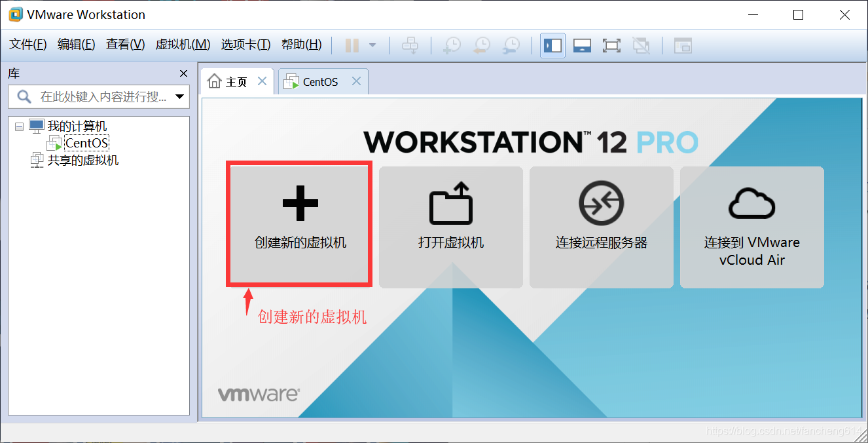
Task: Click the 创建新的虚拟机 tile
Action: click(300, 224)
